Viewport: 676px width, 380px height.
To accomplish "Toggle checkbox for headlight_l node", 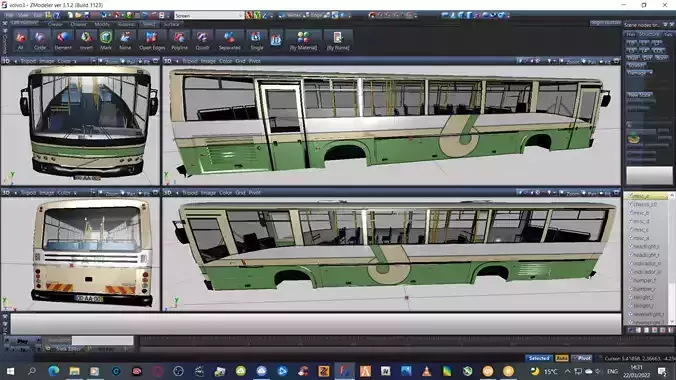I will 630,246.
